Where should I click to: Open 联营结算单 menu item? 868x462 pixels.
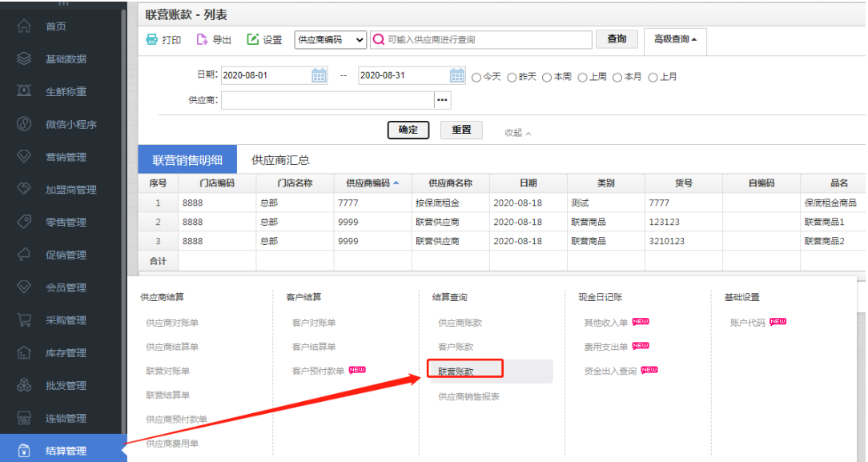(167, 395)
